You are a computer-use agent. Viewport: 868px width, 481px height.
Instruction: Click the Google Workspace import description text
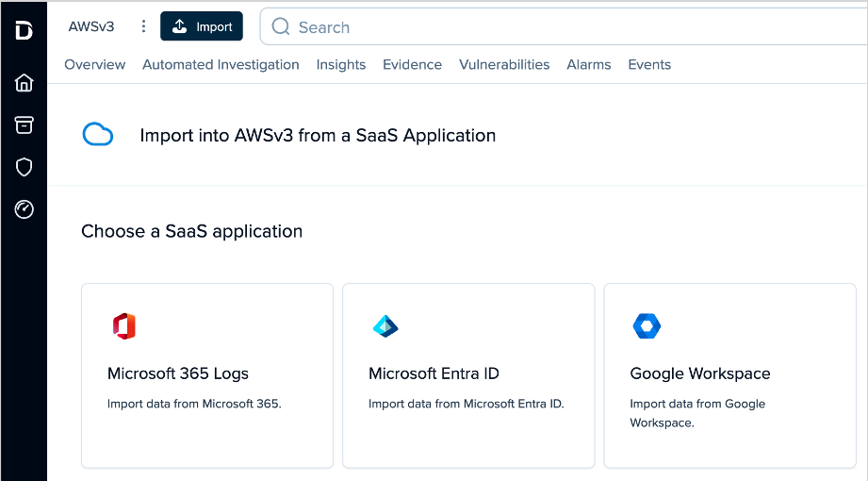point(697,413)
